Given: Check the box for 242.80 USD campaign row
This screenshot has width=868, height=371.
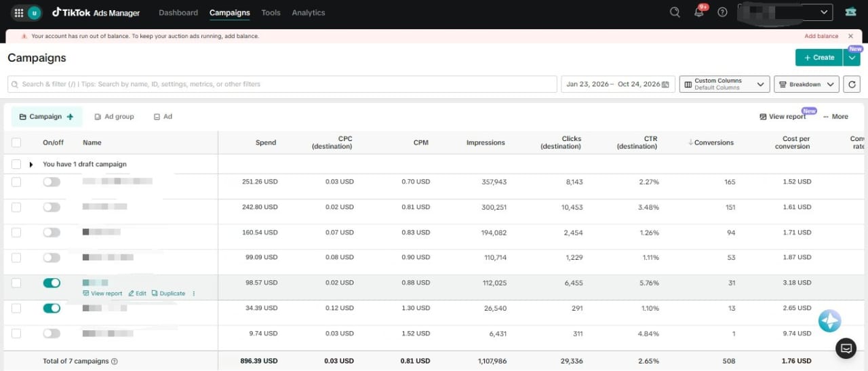Looking at the screenshot, I should pyautogui.click(x=16, y=207).
